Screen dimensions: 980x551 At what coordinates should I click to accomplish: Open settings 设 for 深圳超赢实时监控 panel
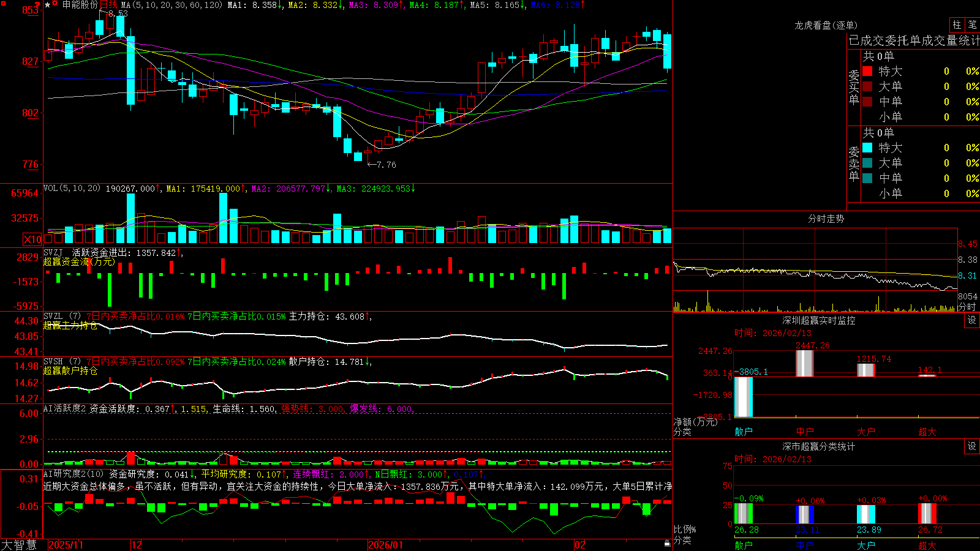tap(972, 320)
